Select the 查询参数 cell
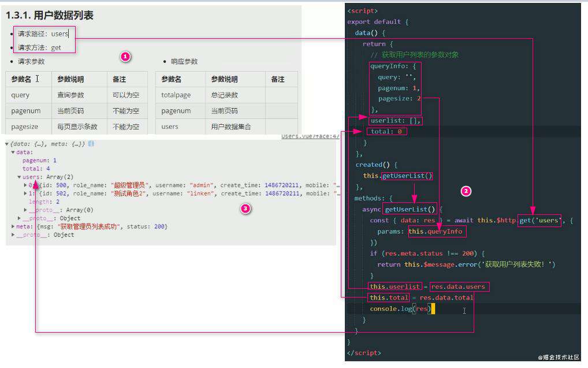Screen dimensions: 588x368 coord(79,95)
